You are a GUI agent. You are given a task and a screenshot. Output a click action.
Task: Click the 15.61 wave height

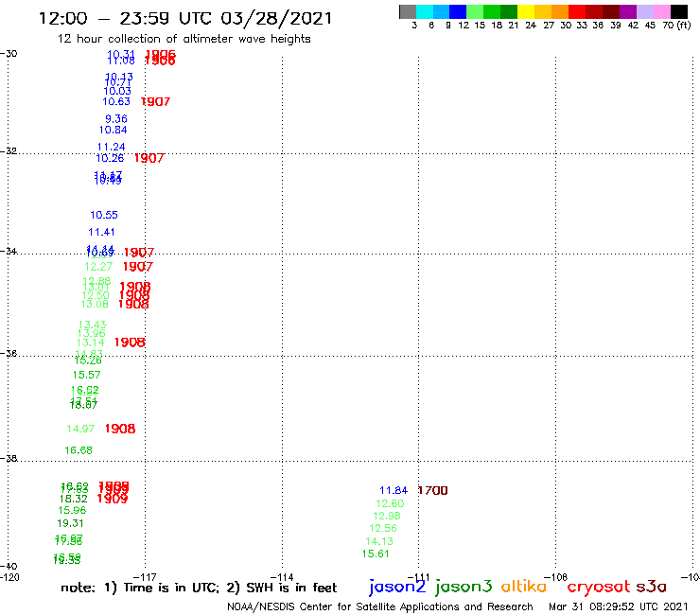[x=376, y=553]
